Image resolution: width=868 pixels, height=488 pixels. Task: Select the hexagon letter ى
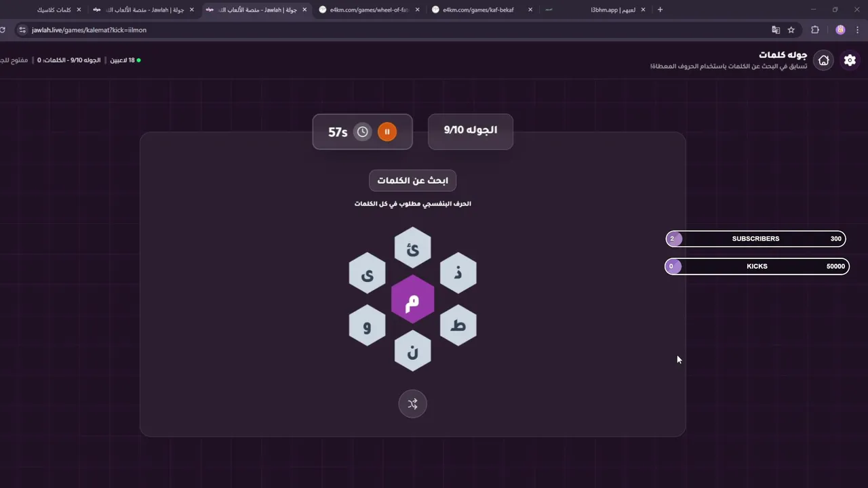click(367, 273)
